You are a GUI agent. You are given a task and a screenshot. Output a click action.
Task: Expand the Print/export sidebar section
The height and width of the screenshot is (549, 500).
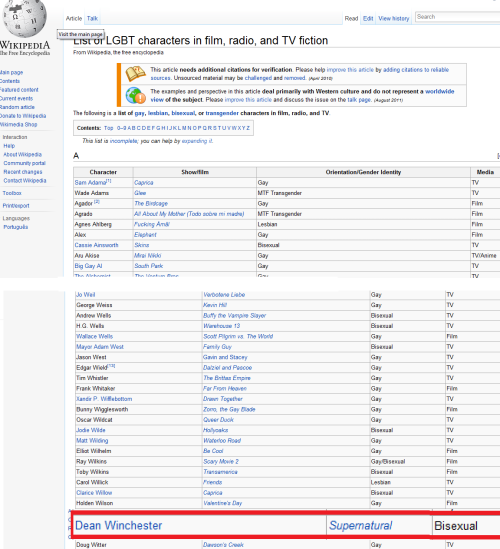click(16, 206)
